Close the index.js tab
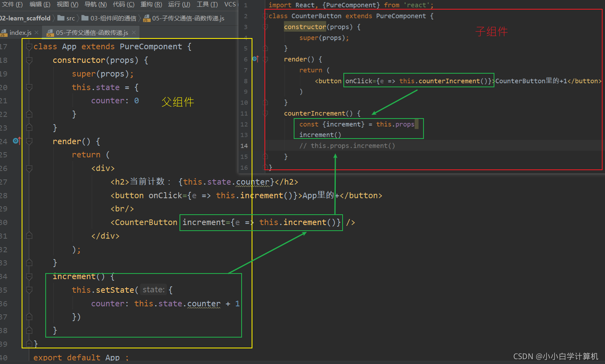This screenshot has width=605, height=364. pos(37,32)
